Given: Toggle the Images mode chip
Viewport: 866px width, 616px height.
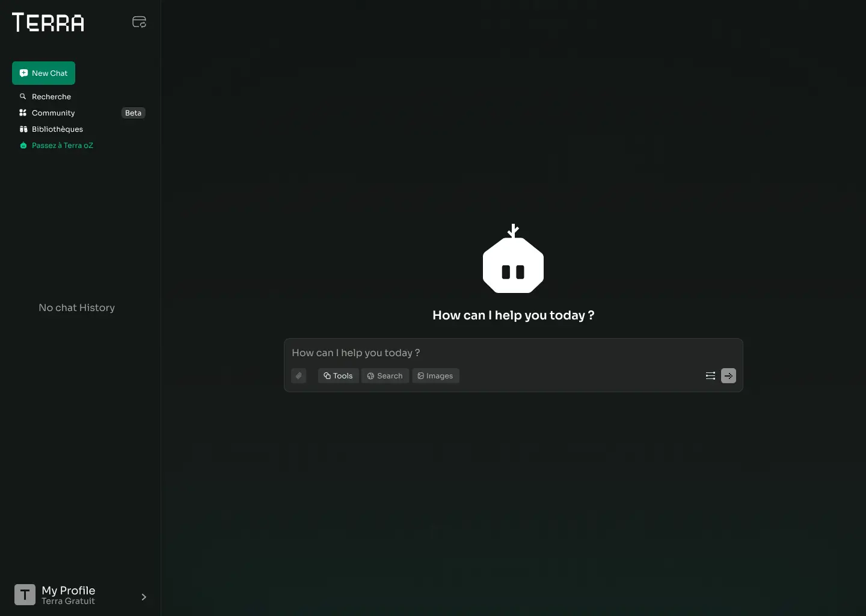Looking at the screenshot, I should click(x=435, y=376).
